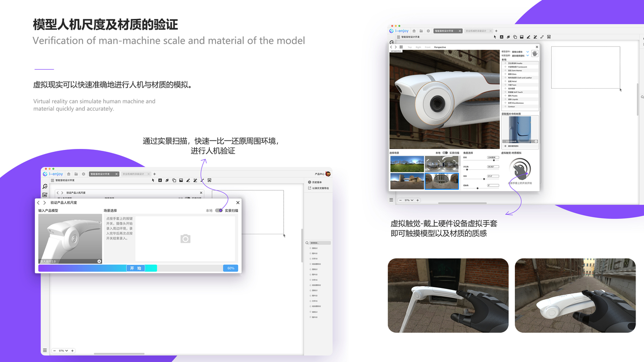Click the 距离 value input field
The height and width of the screenshot is (362, 644).
(493, 157)
